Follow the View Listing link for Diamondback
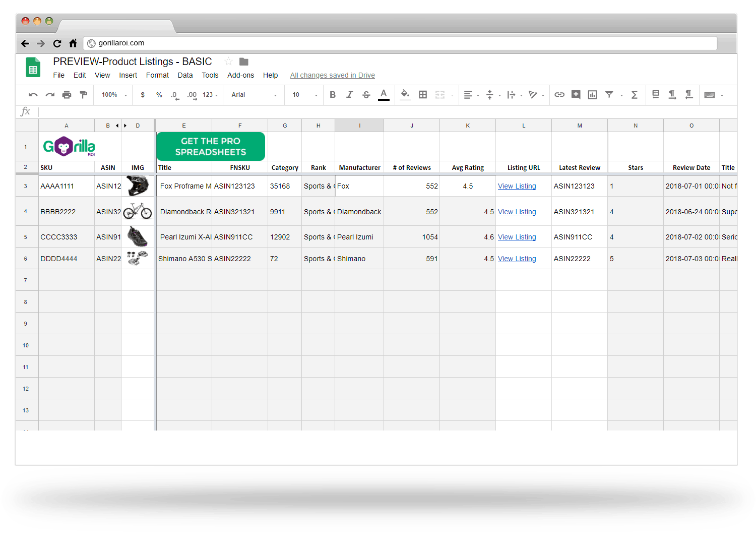Viewport: 756px width, 551px height. (x=517, y=211)
